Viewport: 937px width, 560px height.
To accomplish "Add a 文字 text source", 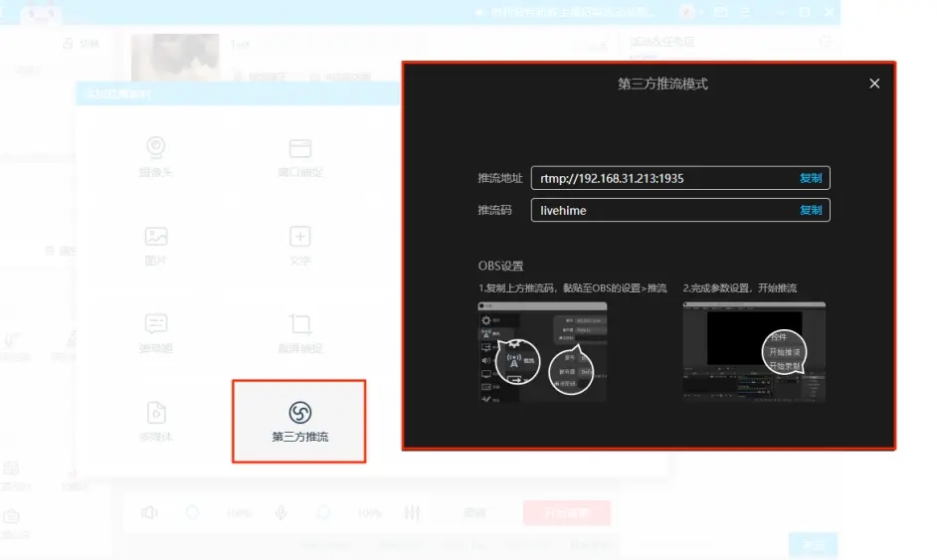I will 300,245.
